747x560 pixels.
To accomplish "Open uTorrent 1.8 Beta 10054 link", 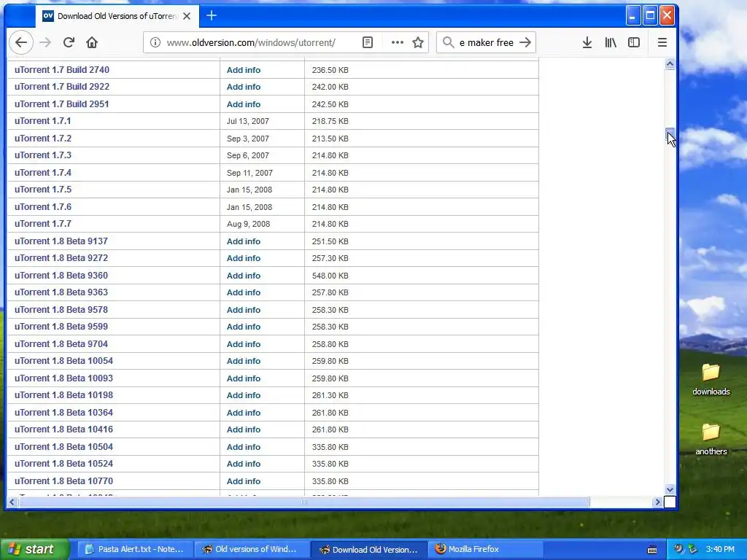I will click(x=64, y=361).
